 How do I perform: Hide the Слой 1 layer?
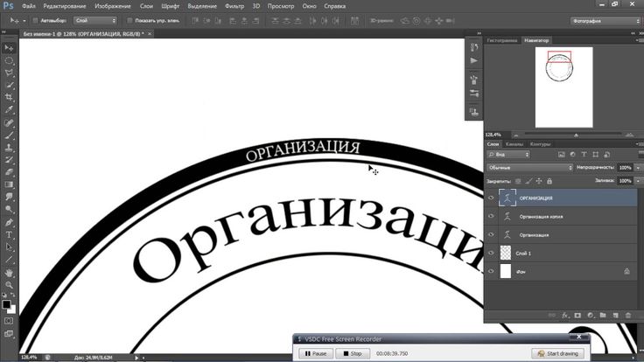click(491, 254)
